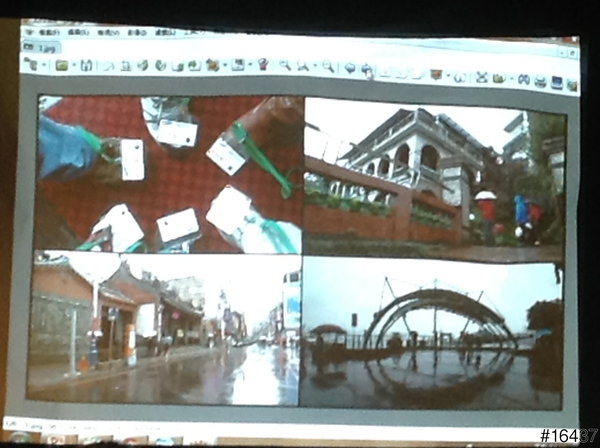Viewport: 600px width, 448px height.
Task: Click the green folder open icon
Action: coord(61,65)
